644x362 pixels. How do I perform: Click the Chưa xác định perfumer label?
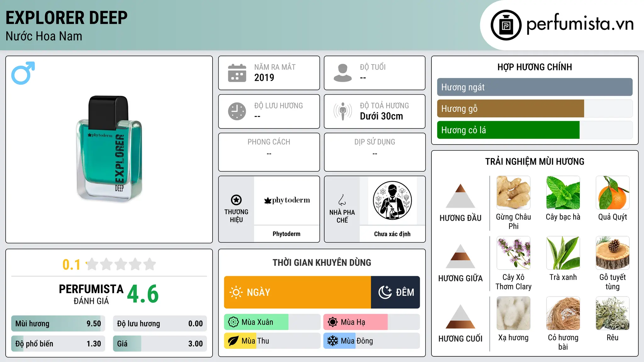tap(392, 234)
